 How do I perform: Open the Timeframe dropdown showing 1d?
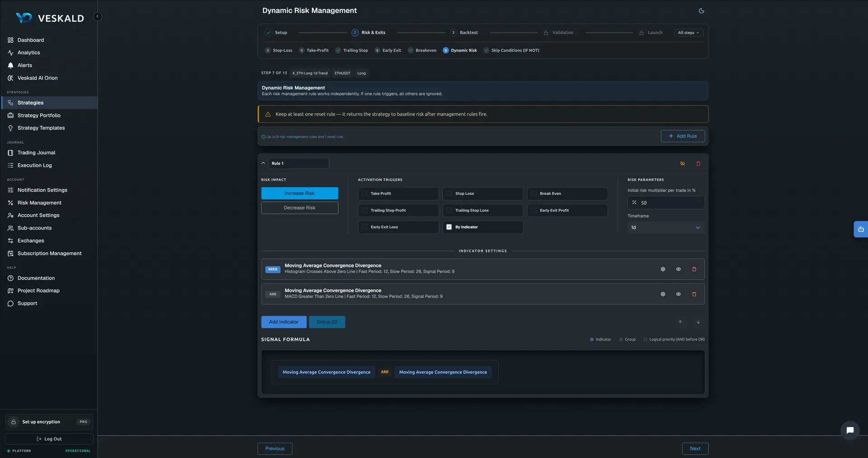pyautogui.click(x=665, y=228)
